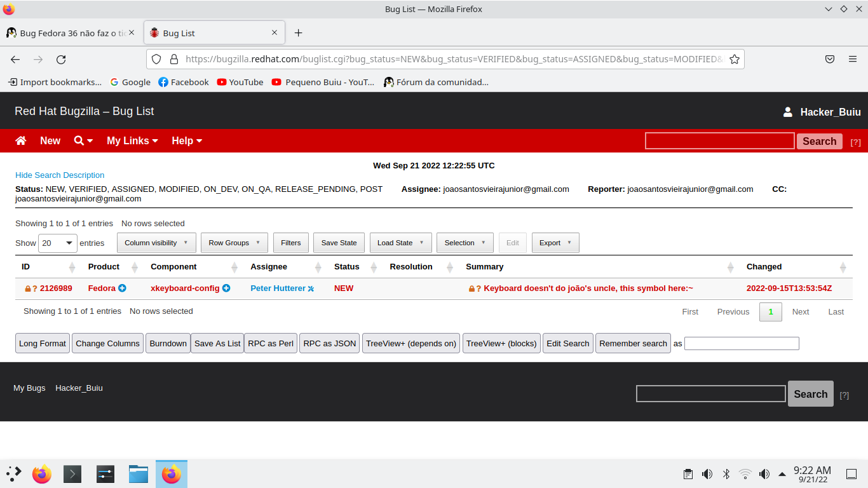
Task: Open the entries-per-page dropdown showing 20
Action: pos(58,243)
